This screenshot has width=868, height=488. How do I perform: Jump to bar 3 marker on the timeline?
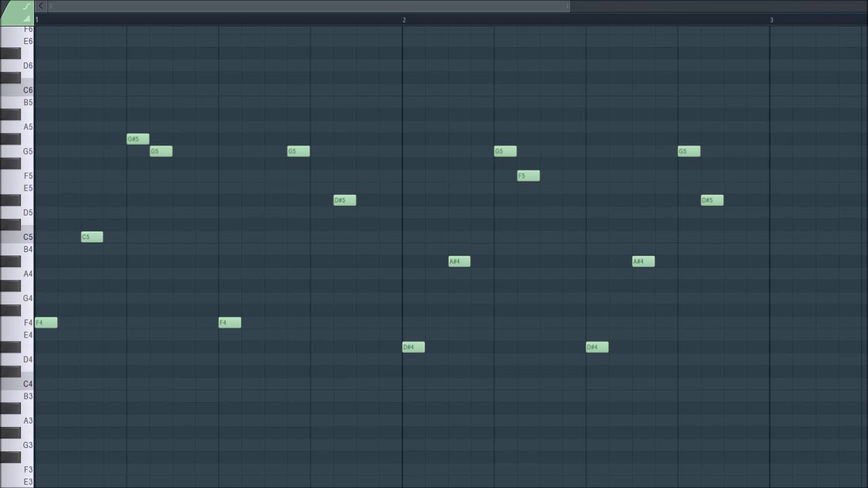pos(772,20)
